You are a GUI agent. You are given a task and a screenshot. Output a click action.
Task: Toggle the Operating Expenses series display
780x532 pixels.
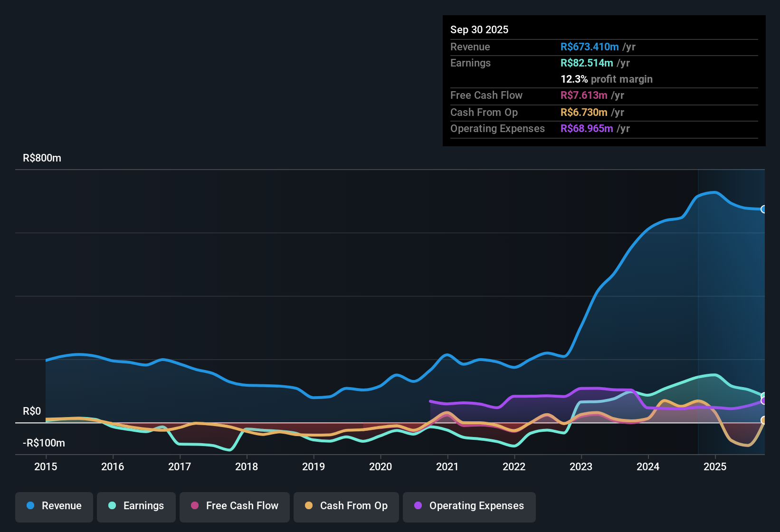click(469, 506)
